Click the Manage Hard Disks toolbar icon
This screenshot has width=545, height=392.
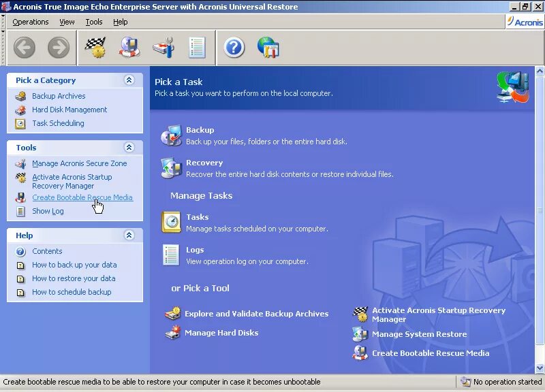click(163, 48)
